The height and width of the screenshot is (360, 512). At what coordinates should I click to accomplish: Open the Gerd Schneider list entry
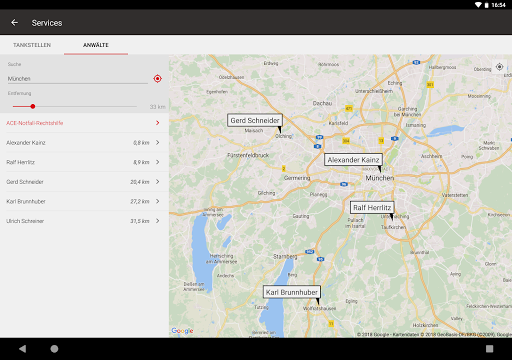84,182
